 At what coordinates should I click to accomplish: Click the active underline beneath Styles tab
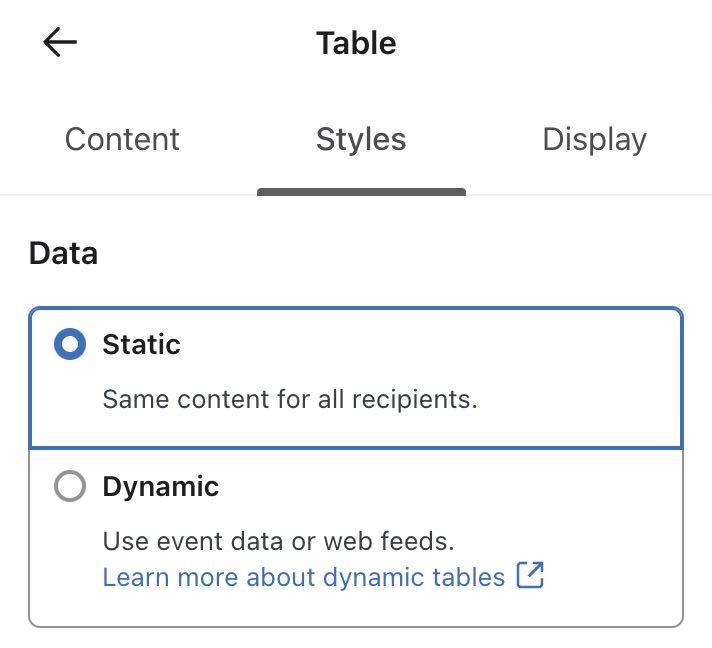[361, 191]
